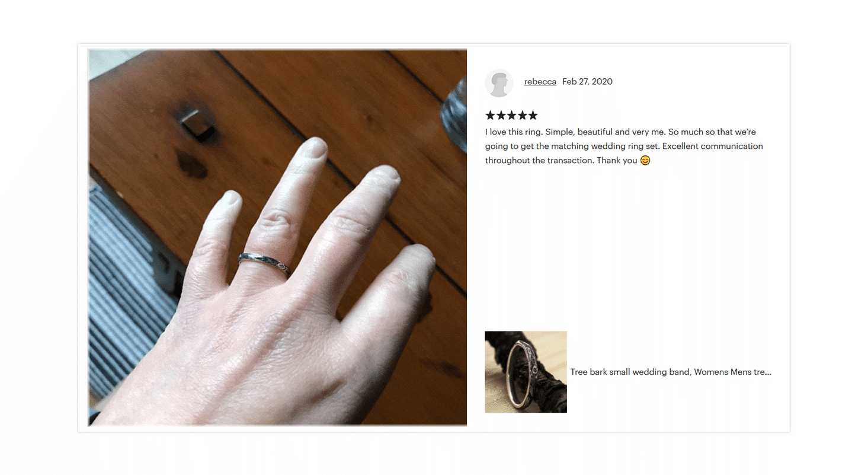
Task: Select the middle star of the rating
Action: pos(511,115)
